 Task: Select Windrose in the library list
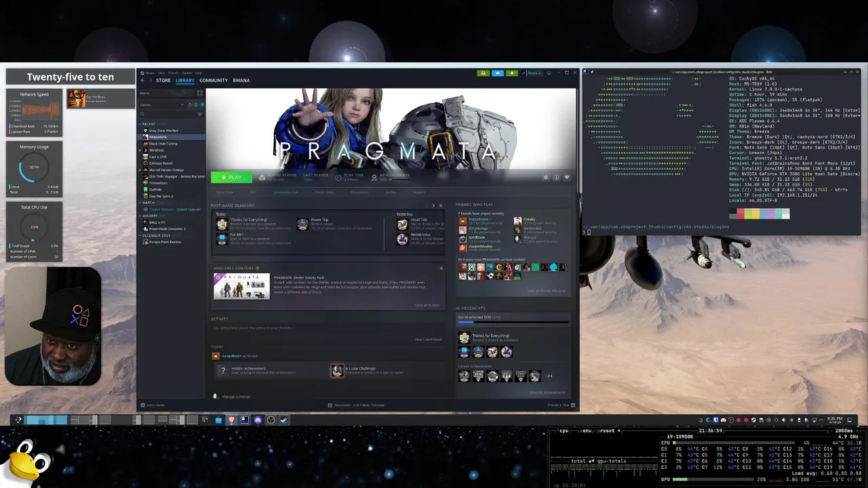(171, 150)
